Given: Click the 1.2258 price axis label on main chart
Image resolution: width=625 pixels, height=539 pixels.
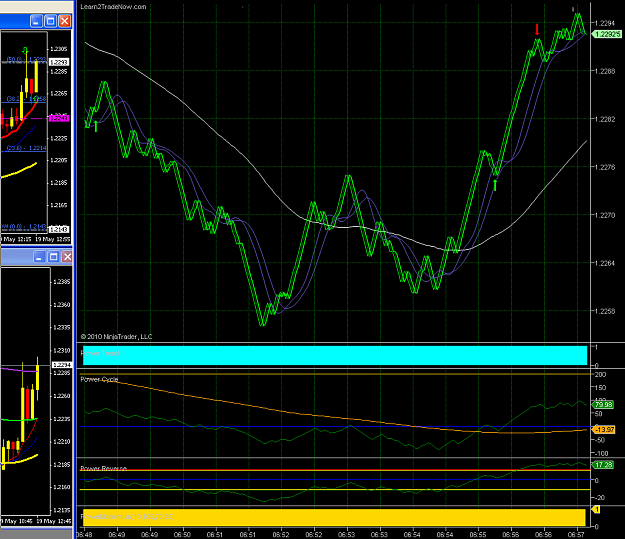Looking at the screenshot, I should coord(605,311).
